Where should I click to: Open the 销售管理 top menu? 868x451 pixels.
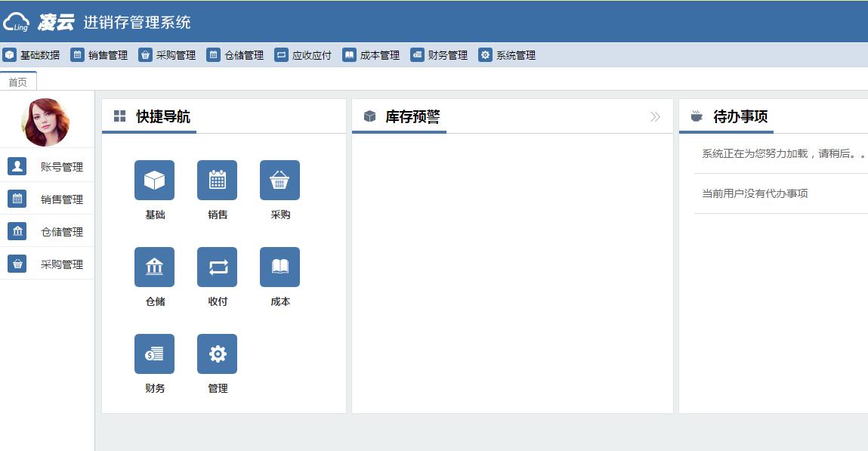pos(100,55)
